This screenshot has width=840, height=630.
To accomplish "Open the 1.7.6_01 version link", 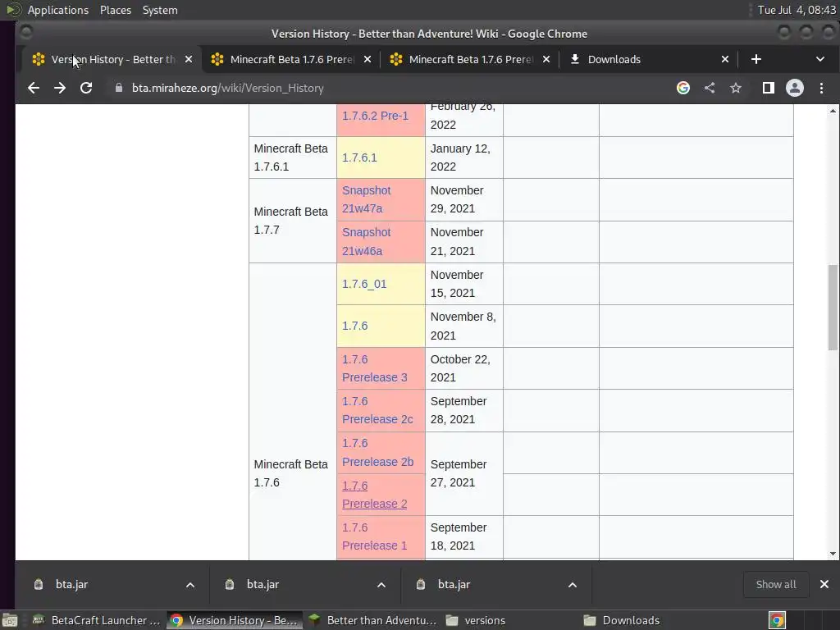I will click(x=364, y=284).
